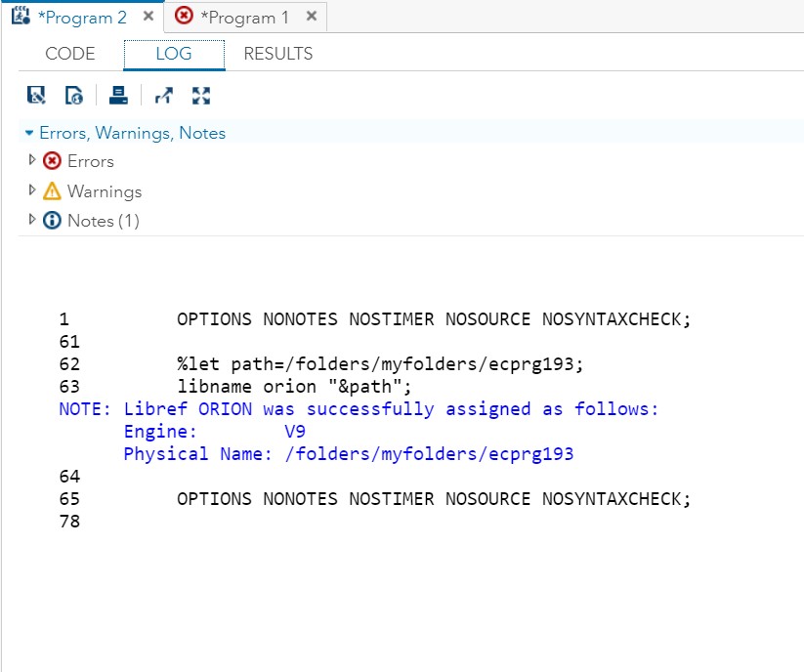
Task: Open the CODE tab
Action: click(70, 54)
